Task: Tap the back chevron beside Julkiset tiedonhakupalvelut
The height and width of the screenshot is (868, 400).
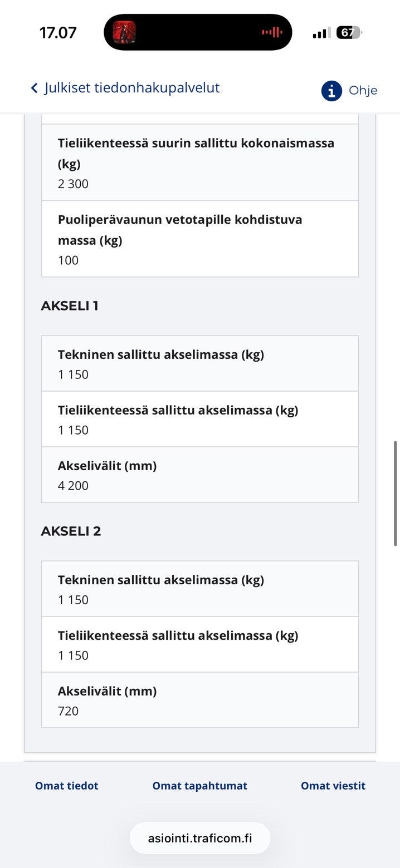Action: tap(35, 88)
